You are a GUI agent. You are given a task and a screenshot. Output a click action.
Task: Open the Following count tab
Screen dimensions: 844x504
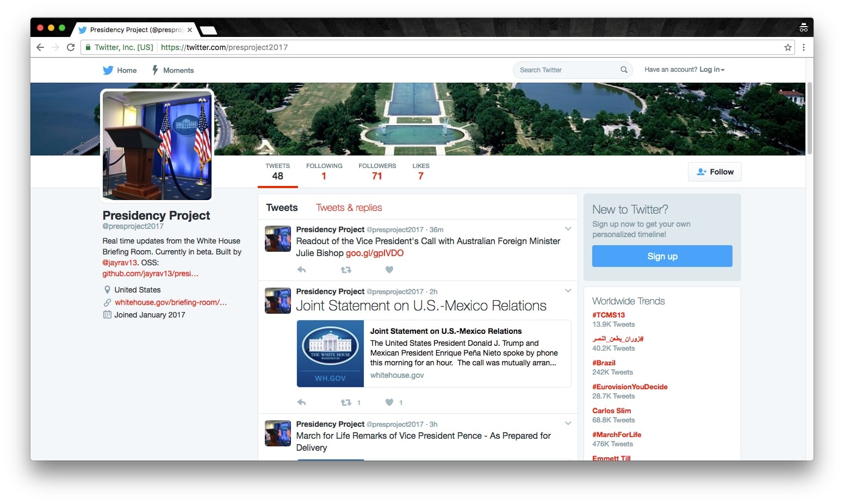pos(324,172)
